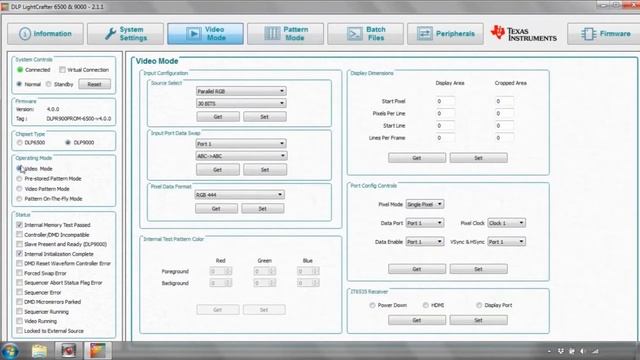Toggle Slave Present and Ready checkbox
Screen dimensions: 640x360
coord(19,244)
